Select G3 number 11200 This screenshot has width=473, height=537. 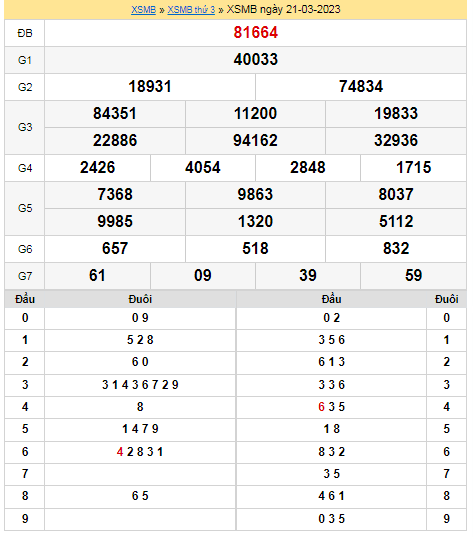pos(256,114)
